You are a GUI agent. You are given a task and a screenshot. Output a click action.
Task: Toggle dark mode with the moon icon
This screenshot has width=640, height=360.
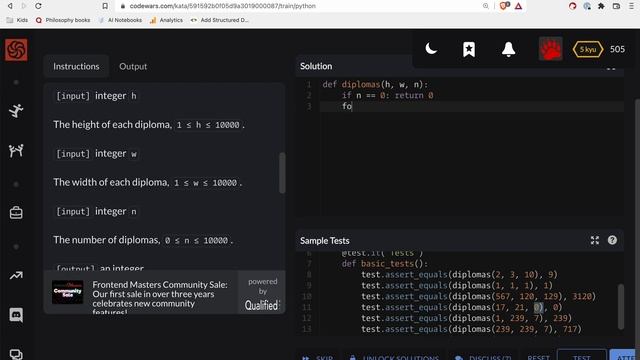click(x=431, y=49)
